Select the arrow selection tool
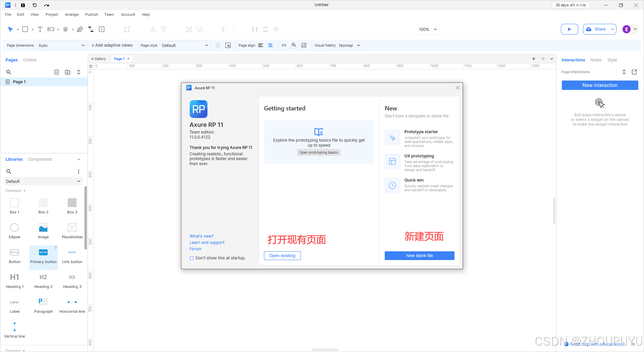The image size is (644, 352). tap(10, 29)
